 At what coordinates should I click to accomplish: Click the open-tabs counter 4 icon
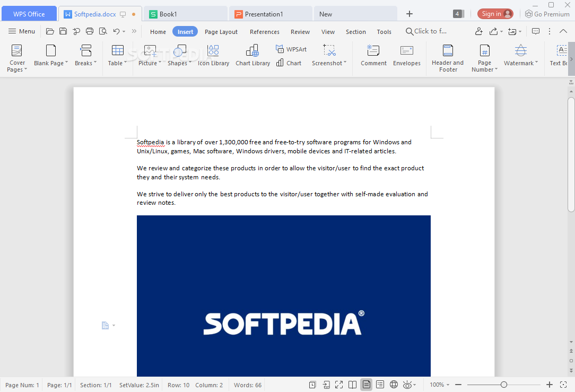(458, 14)
